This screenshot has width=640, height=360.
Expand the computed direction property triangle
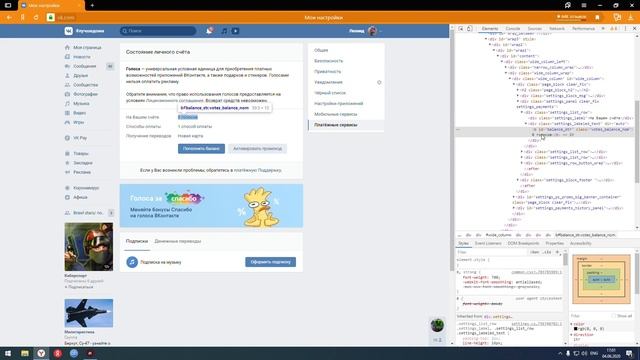572,335
